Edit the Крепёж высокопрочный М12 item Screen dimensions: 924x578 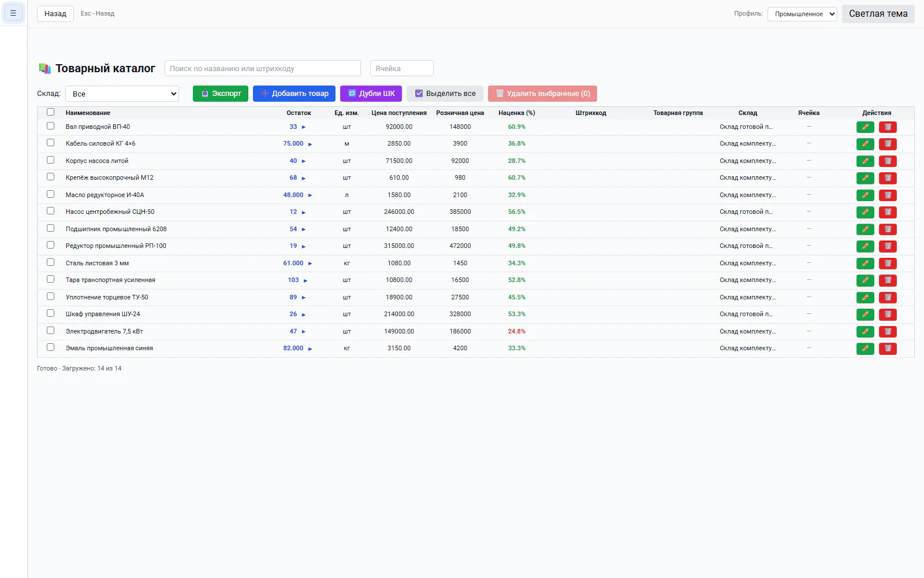(865, 178)
